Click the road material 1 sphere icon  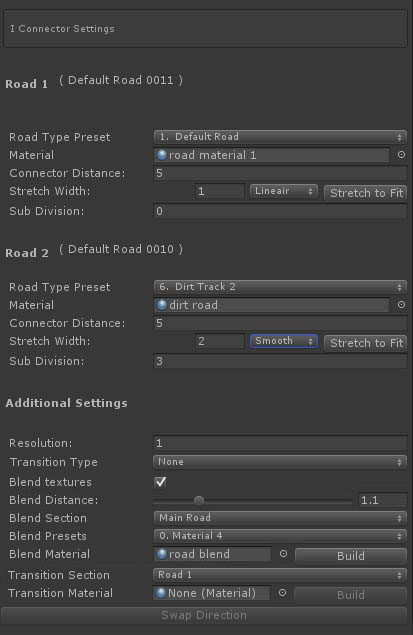162,155
